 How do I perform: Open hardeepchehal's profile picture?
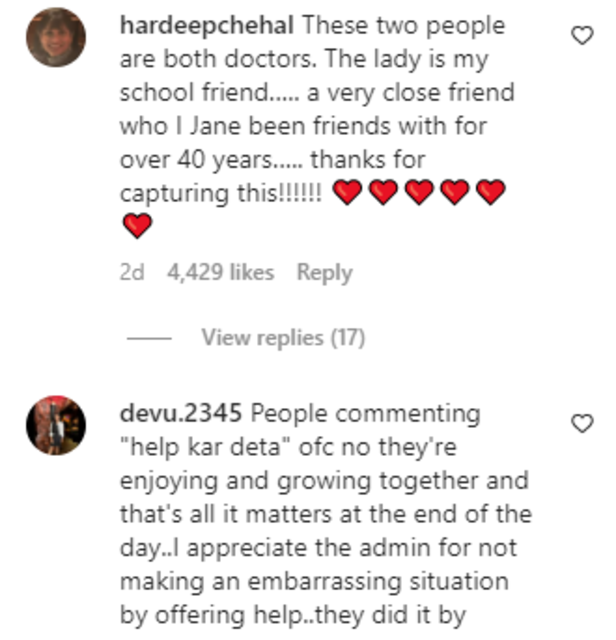tap(56, 37)
